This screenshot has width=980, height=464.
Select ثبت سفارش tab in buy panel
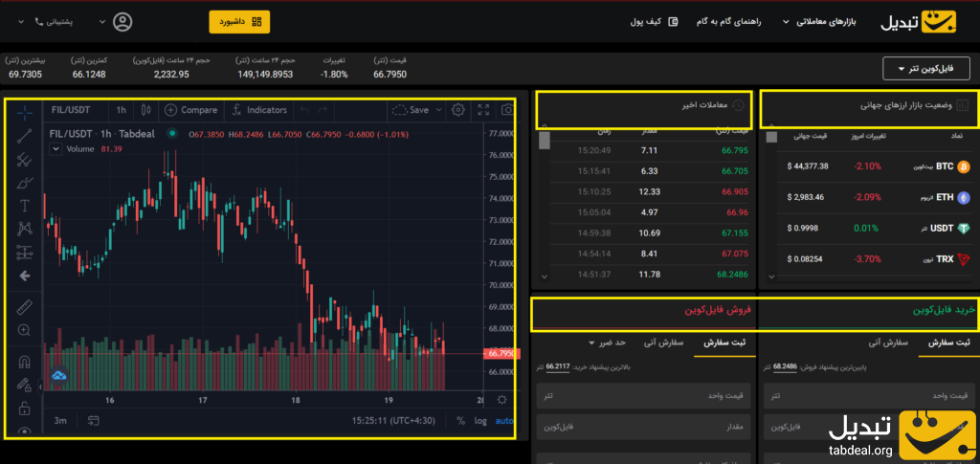pos(948,342)
